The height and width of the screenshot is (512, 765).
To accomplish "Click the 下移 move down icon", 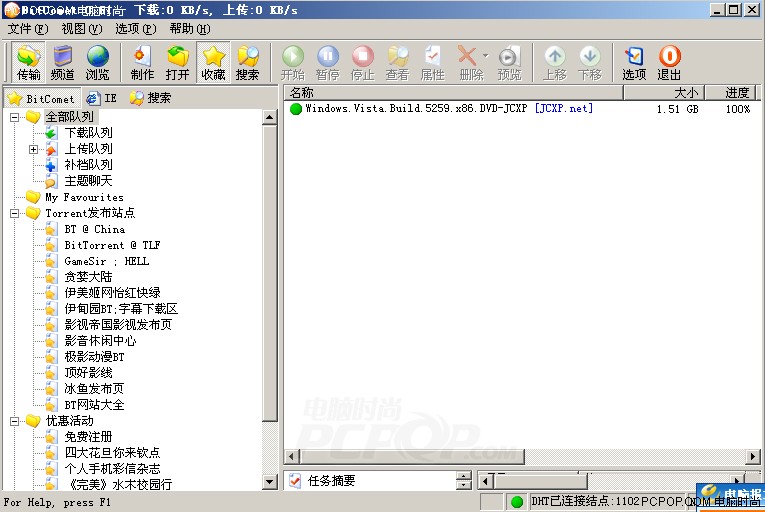I will tap(590, 62).
